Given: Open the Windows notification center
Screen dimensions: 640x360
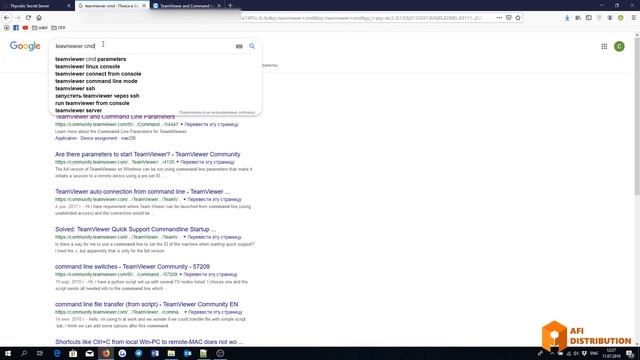Looking at the screenshot, I should (x=630, y=353).
